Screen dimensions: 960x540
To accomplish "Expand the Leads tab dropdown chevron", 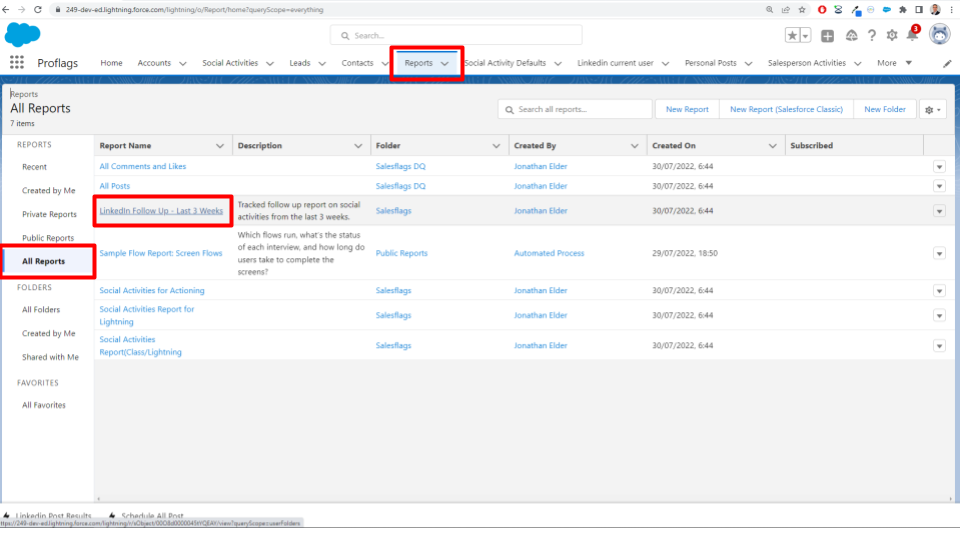I will pos(322,64).
